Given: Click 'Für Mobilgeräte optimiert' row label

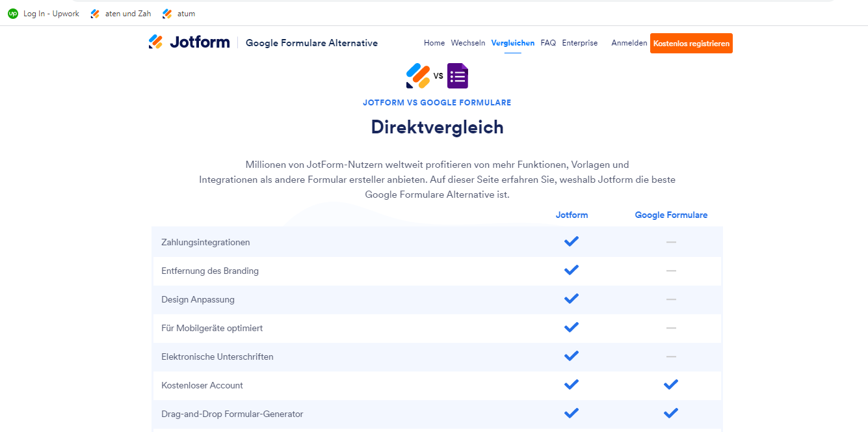Looking at the screenshot, I should (212, 328).
